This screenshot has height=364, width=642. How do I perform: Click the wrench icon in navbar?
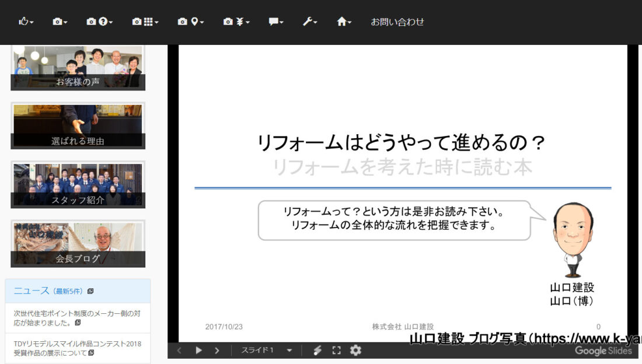(310, 22)
